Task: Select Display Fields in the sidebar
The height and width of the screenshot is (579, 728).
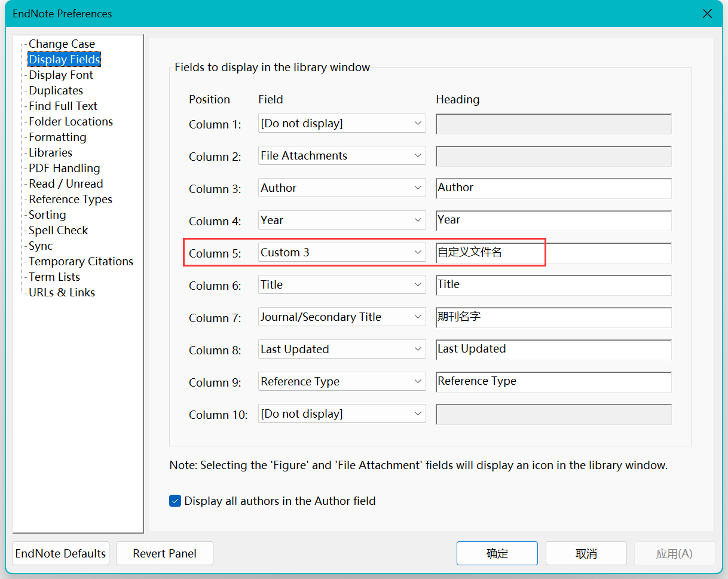Action: pos(65,59)
